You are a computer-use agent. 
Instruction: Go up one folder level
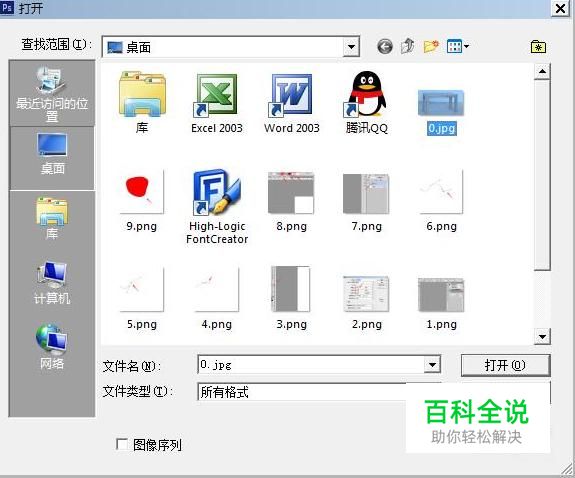coord(407,46)
